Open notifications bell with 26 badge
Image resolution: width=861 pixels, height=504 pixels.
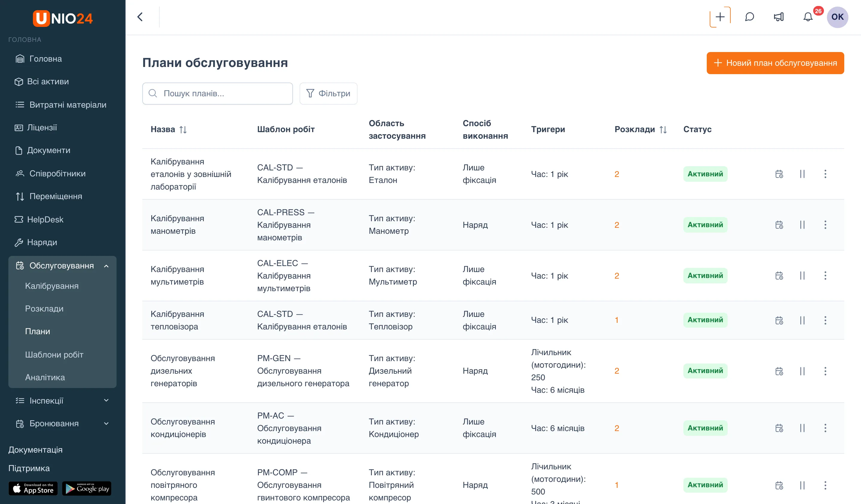[808, 17]
